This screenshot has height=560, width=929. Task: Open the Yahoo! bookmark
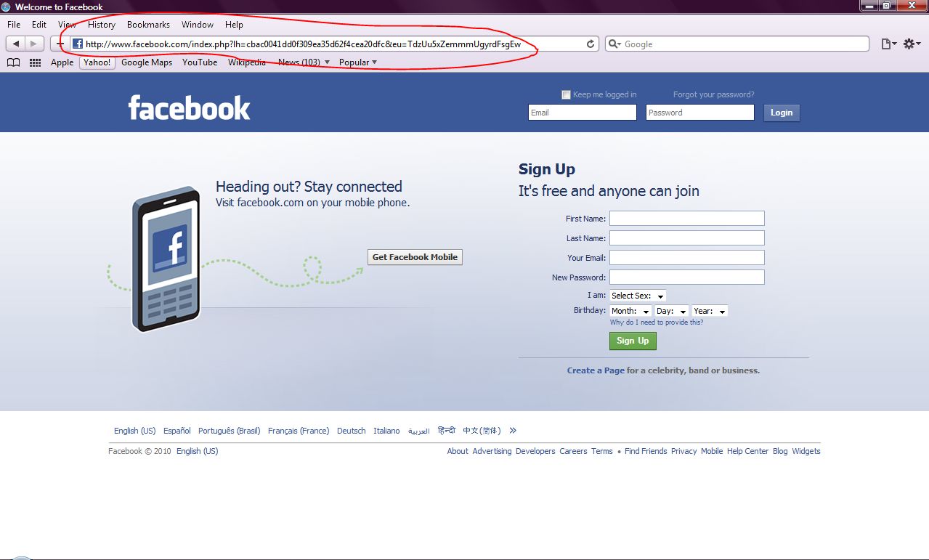97,62
